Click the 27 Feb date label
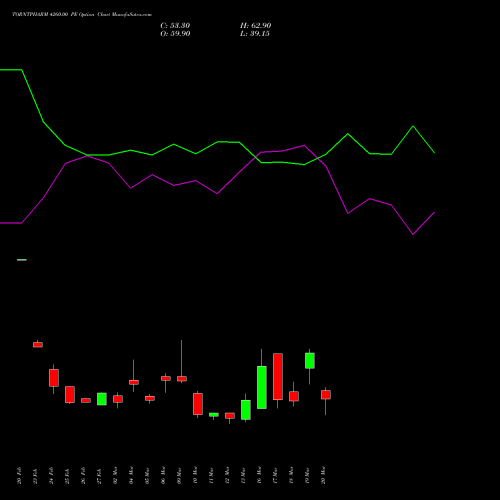Image resolution: width=500 pixels, height=500 pixels. [99, 475]
